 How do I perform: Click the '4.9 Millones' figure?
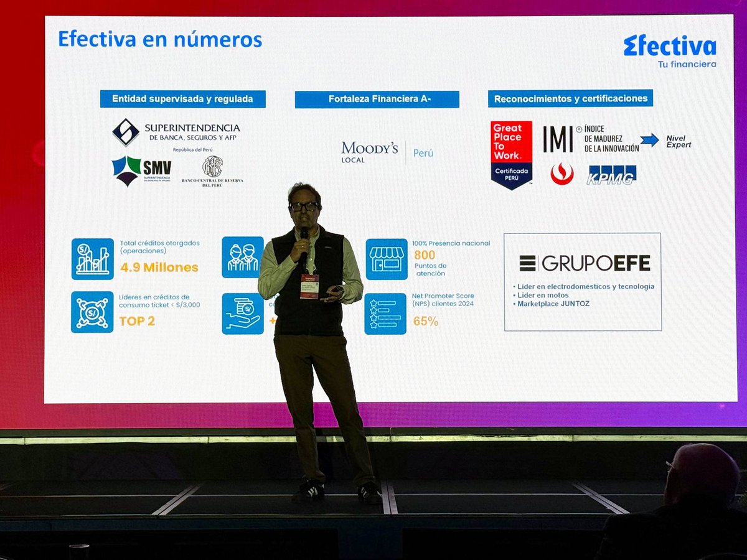tap(159, 268)
